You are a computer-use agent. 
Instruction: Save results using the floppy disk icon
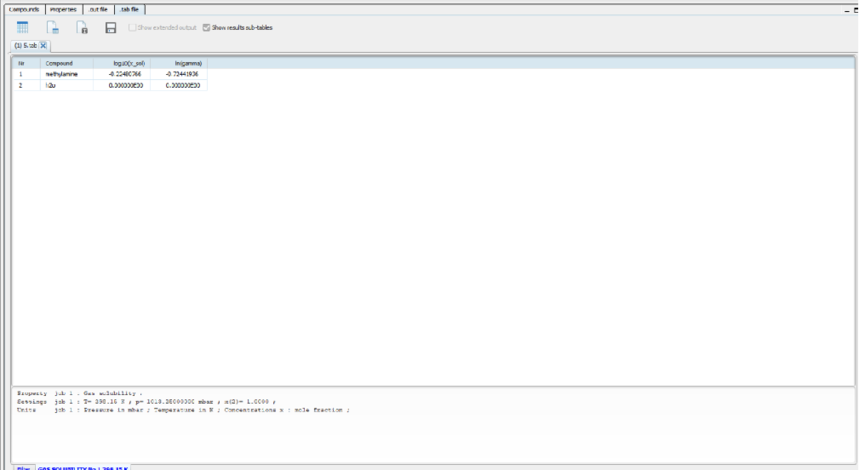111,28
